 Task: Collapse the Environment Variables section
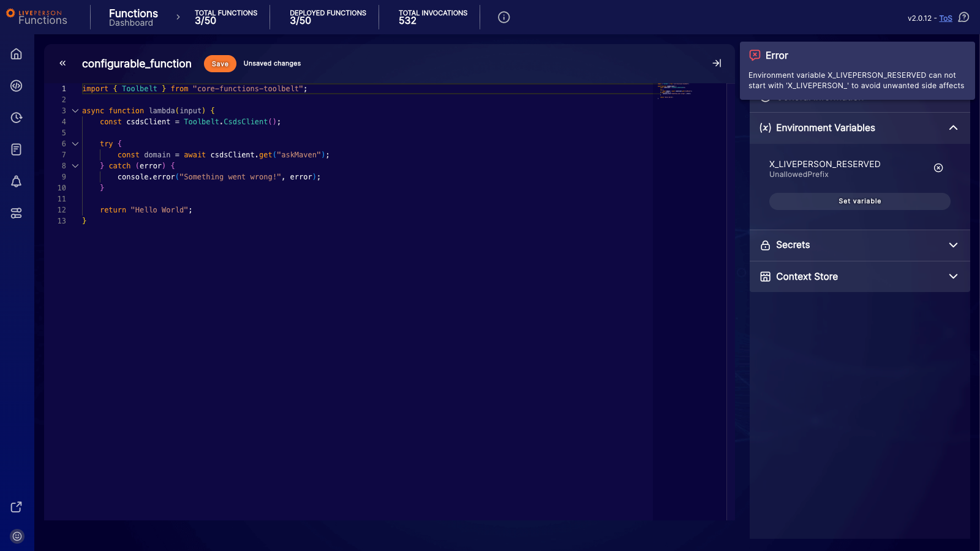click(x=952, y=128)
